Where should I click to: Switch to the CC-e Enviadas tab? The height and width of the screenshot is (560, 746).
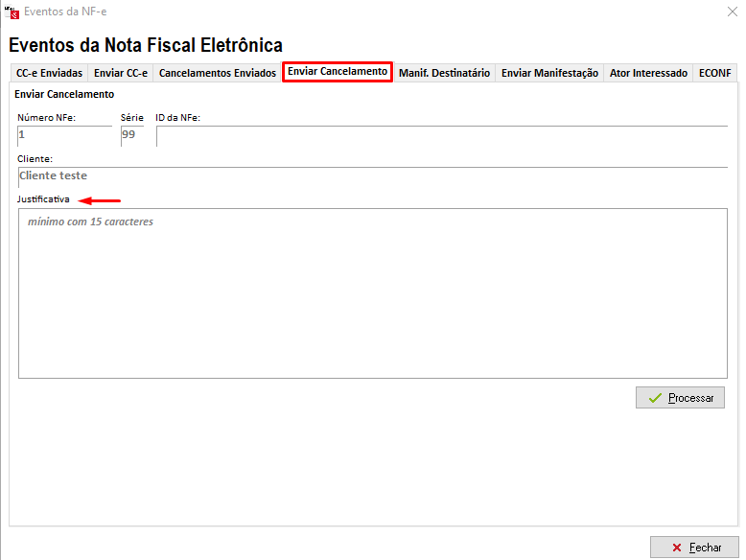(49, 73)
